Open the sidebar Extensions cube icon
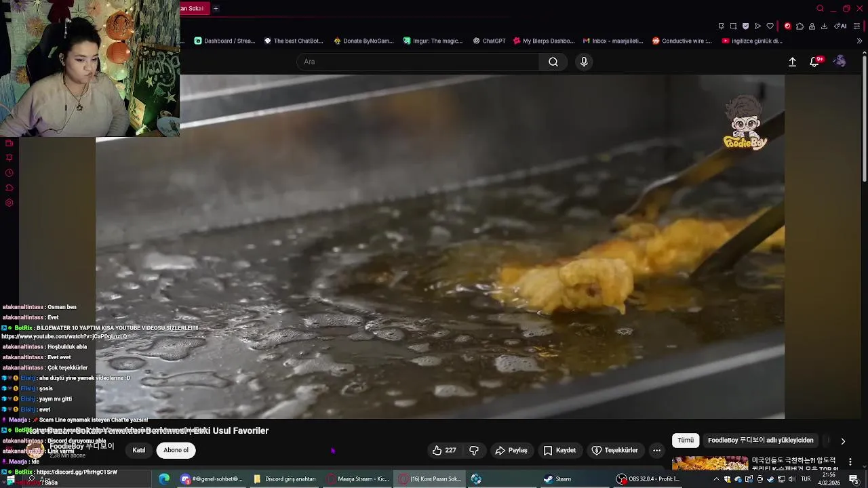 point(9,188)
